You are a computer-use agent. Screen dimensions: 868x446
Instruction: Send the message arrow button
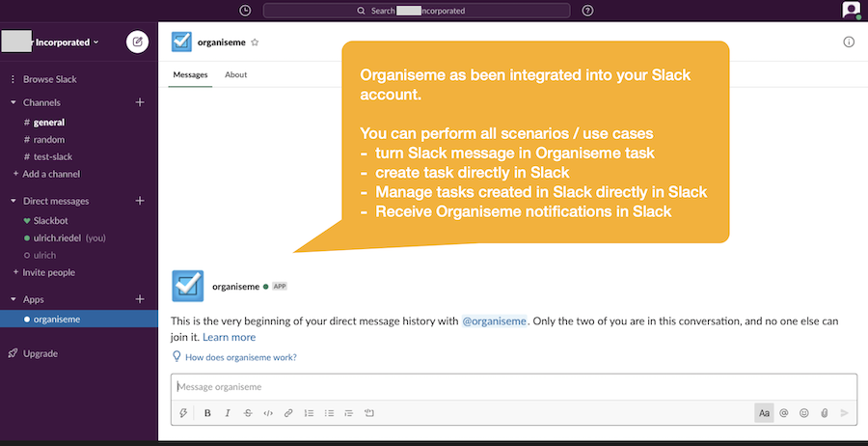coord(844,413)
